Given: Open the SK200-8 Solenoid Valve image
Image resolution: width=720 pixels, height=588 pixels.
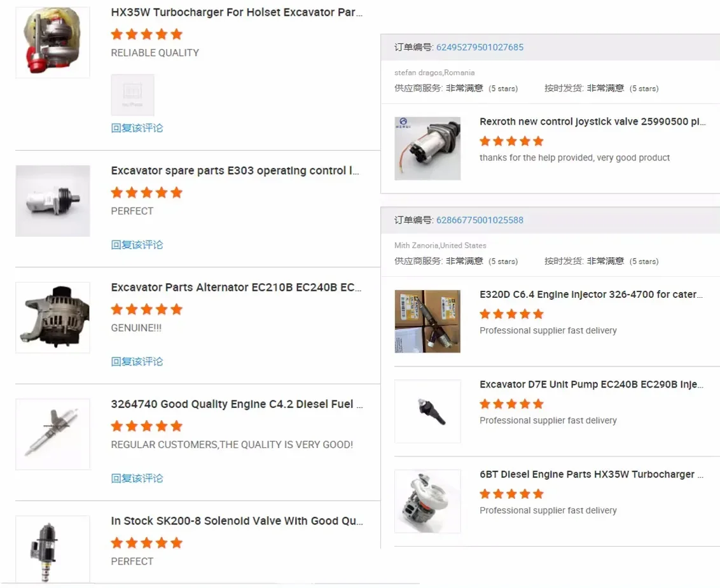Looking at the screenshot, I should 52,549.
